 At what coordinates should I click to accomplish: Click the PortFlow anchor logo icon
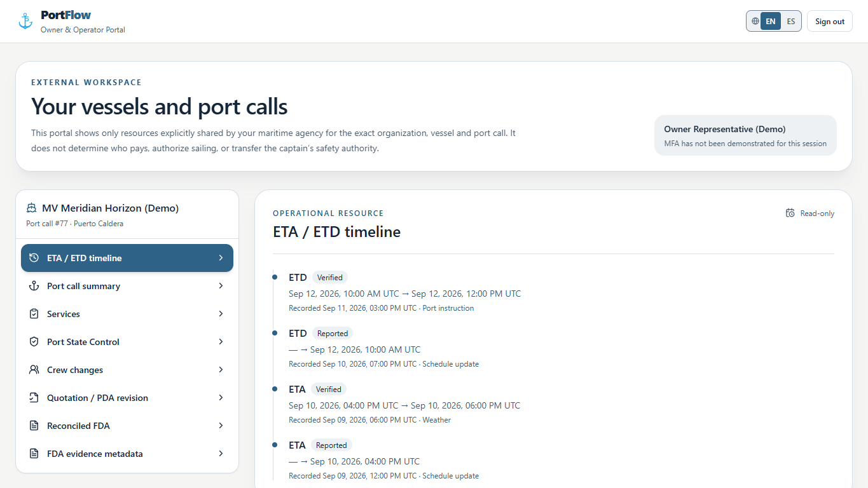pyautogui.click(x=25, y=22)
